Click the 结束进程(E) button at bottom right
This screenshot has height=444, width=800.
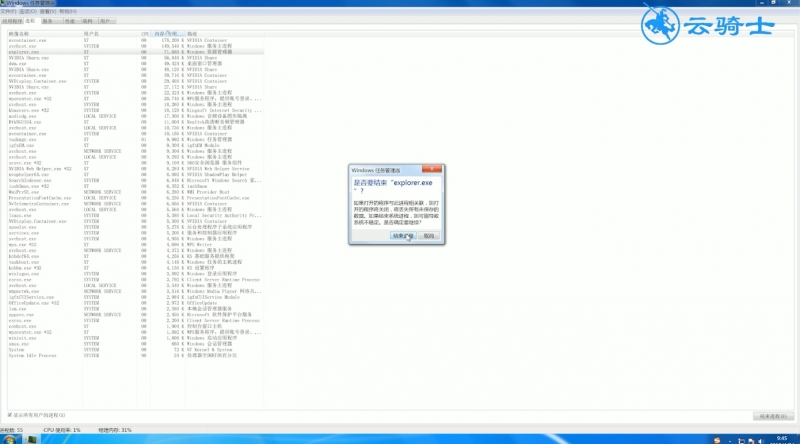(773, 416)
